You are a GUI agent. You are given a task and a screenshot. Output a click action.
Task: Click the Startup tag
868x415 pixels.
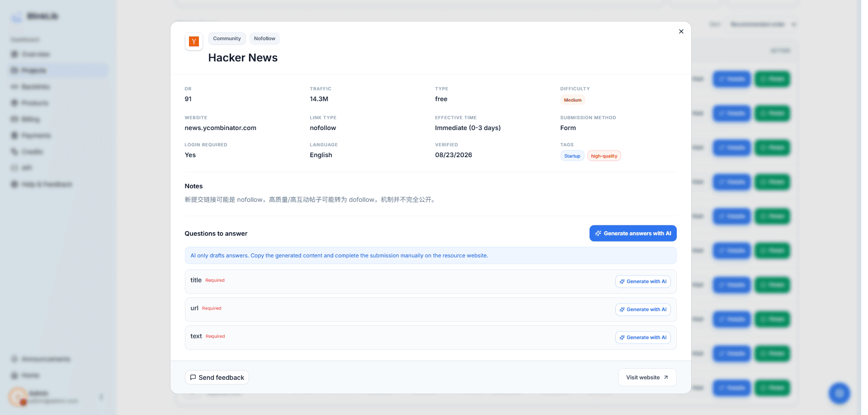(x=572, y=156)
